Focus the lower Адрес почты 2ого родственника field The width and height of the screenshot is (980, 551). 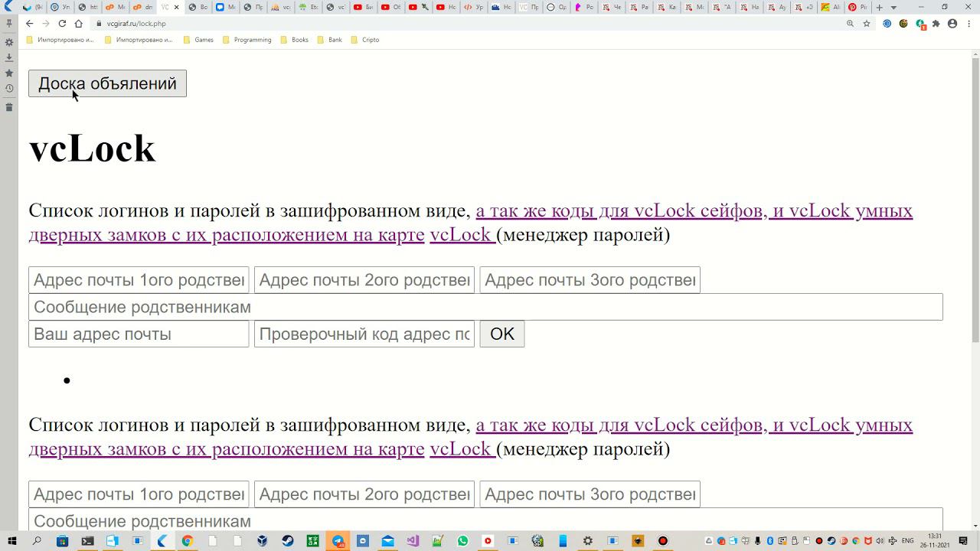pos(364,494)
